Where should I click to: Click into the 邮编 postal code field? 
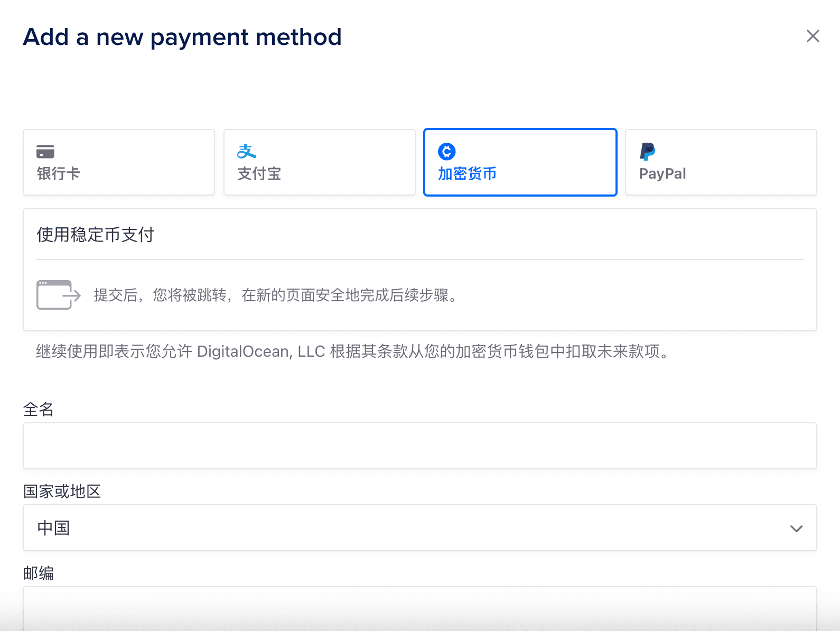coord(419,609)
